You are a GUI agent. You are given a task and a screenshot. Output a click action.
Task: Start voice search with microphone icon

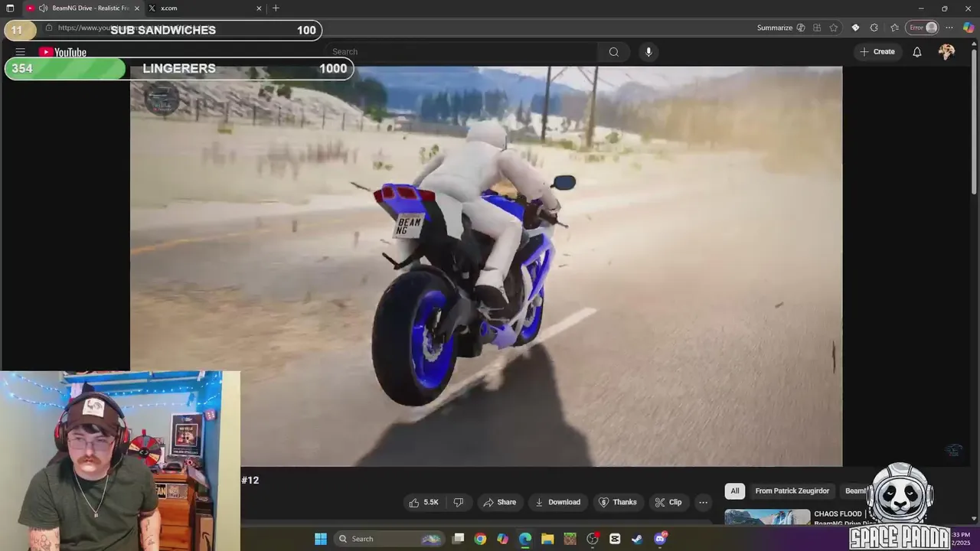click(648, 52)
